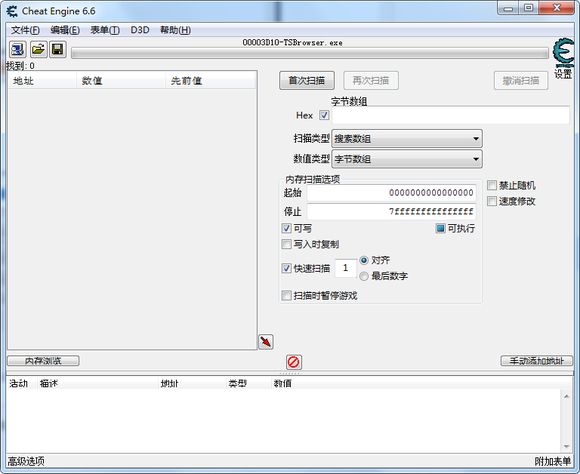Expand the 扫描类型 dropdown
The image size is (580, 474).
407,139
